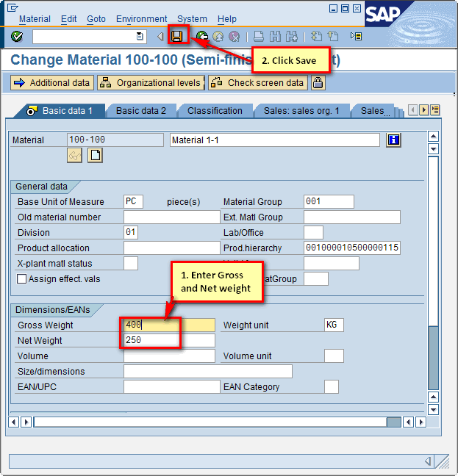Toggle the Assign effect. vals checkbox
Viewport: 458px width, 476px height.
(x=21, y=279)
